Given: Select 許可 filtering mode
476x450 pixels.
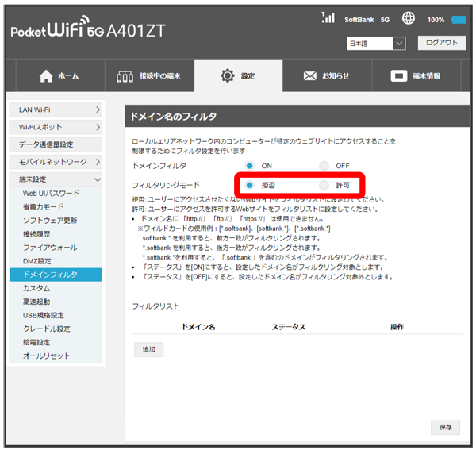Looking at the screenshot, I should click(324, 184).
